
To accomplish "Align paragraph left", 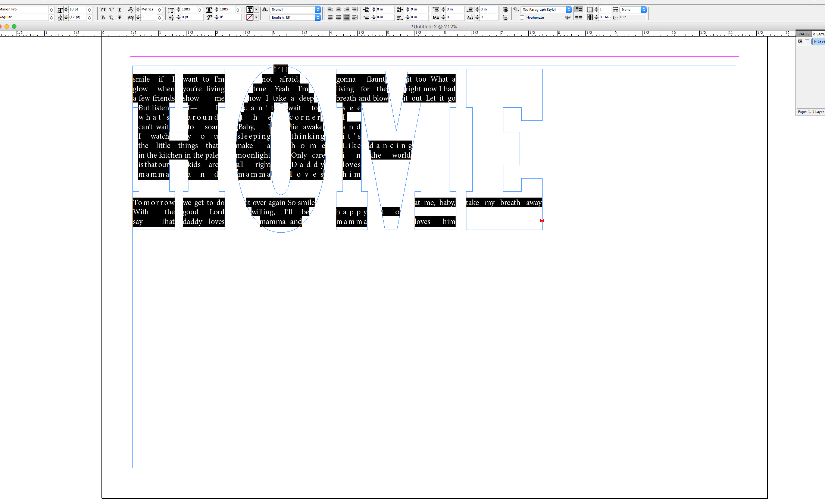I will (330, 10).
